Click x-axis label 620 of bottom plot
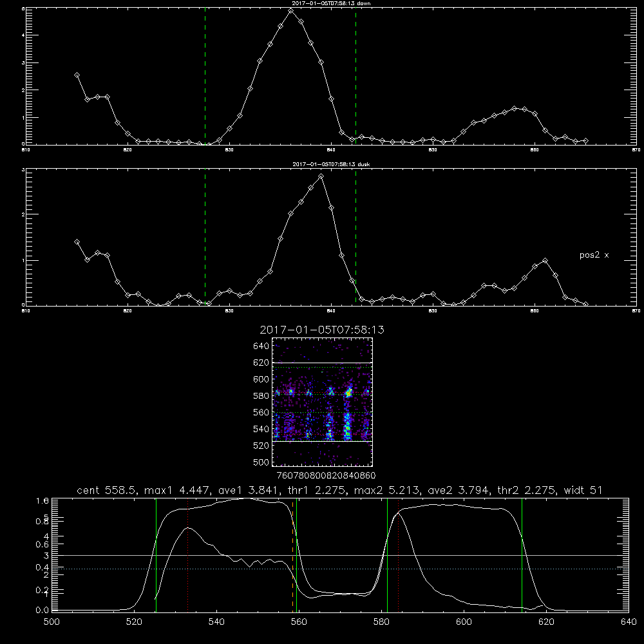The image size is (644, 644). point(546,622)
